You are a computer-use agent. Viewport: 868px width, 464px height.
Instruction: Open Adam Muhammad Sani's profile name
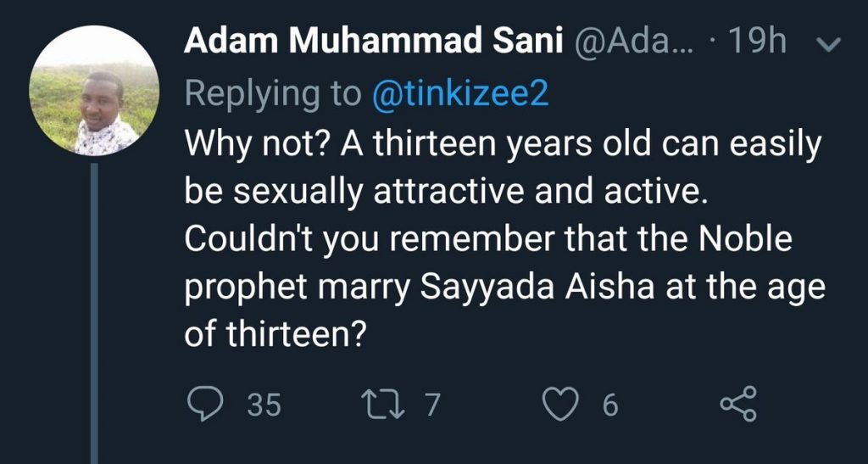pos(374,42)
